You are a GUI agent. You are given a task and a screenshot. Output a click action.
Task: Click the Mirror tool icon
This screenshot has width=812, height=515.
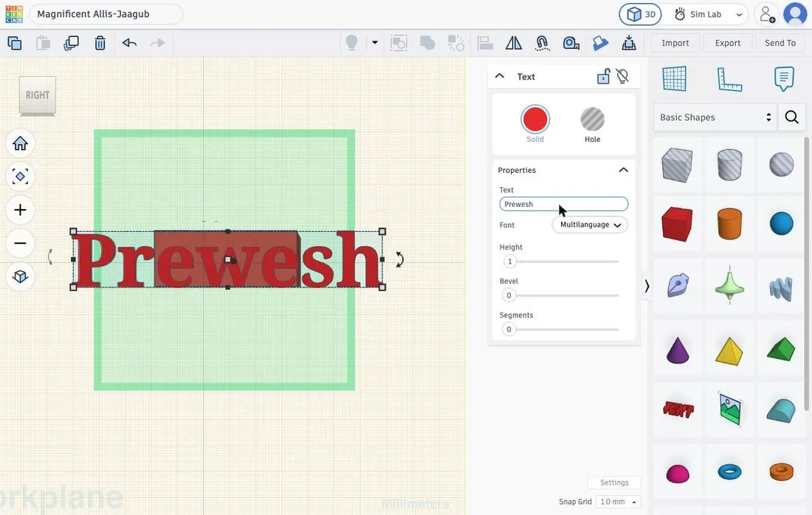[x=514, y=43]
